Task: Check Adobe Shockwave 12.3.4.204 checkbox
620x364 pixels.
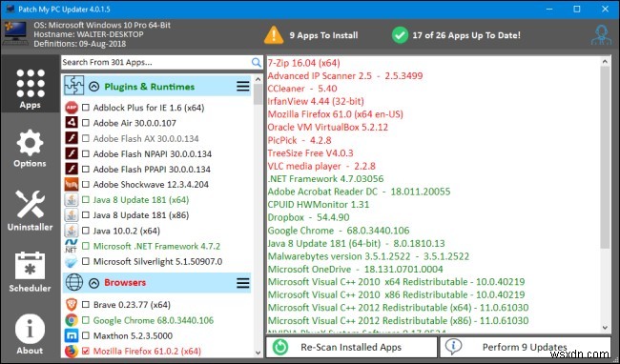Action: [86, 184]
